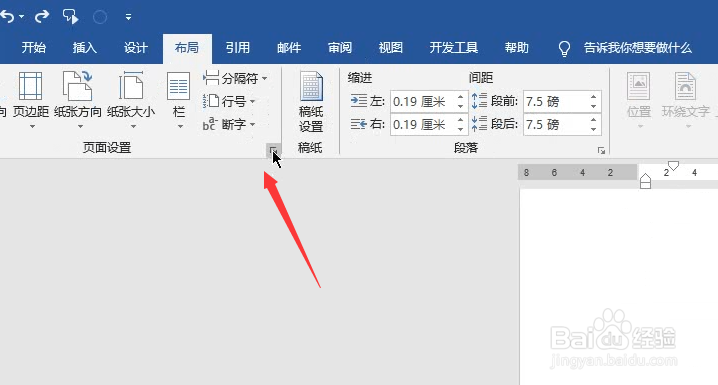This screenshot has height=385, width=718.
Task: Click the lightbulb Tell Me icon
Action: [565, 49]
